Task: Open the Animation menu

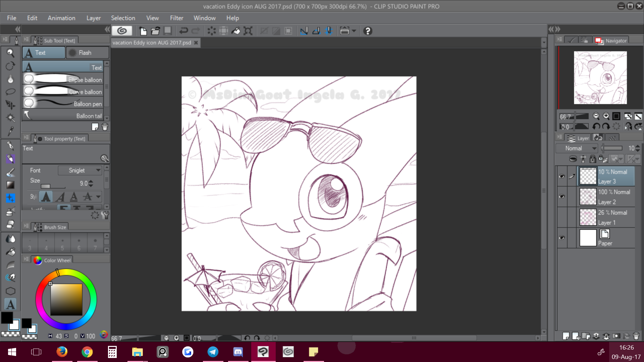Action: point(61,18)
